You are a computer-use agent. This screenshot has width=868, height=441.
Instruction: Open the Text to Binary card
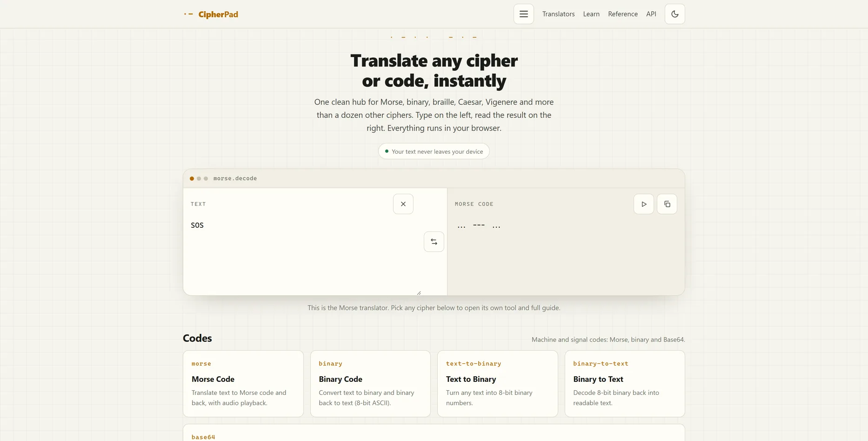point(498,384)
